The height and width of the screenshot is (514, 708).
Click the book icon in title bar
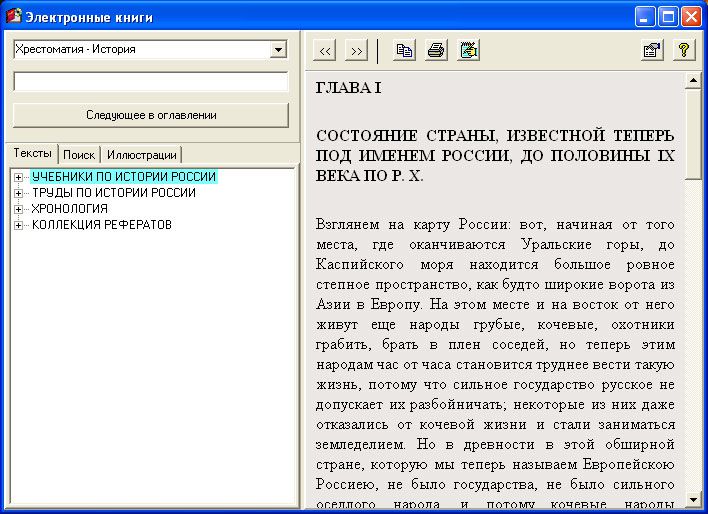[14, 15]
